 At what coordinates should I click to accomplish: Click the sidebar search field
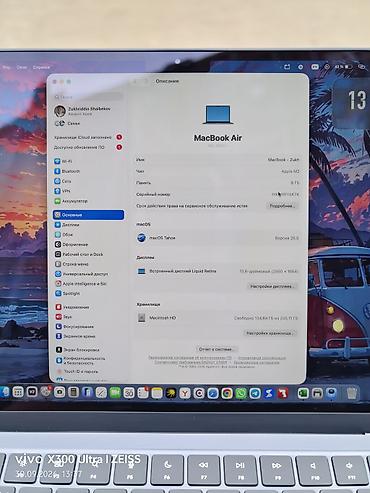88,97
